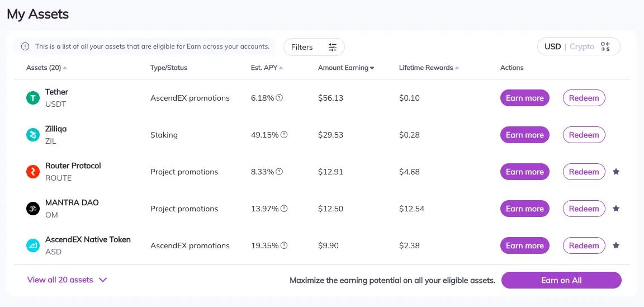The height and width of the screenshot is (307, 644).
Task: Click the Router Protocol ROUTE coin icon
Action: point(33,172)
